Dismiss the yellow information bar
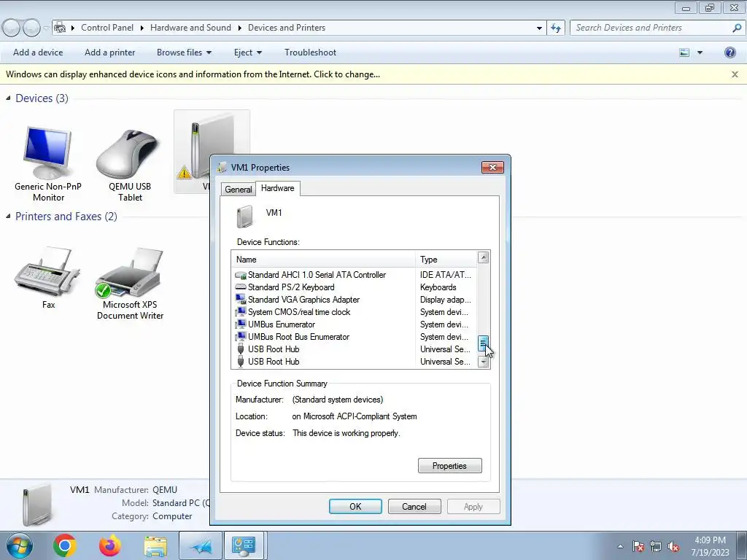 [735, 74]
